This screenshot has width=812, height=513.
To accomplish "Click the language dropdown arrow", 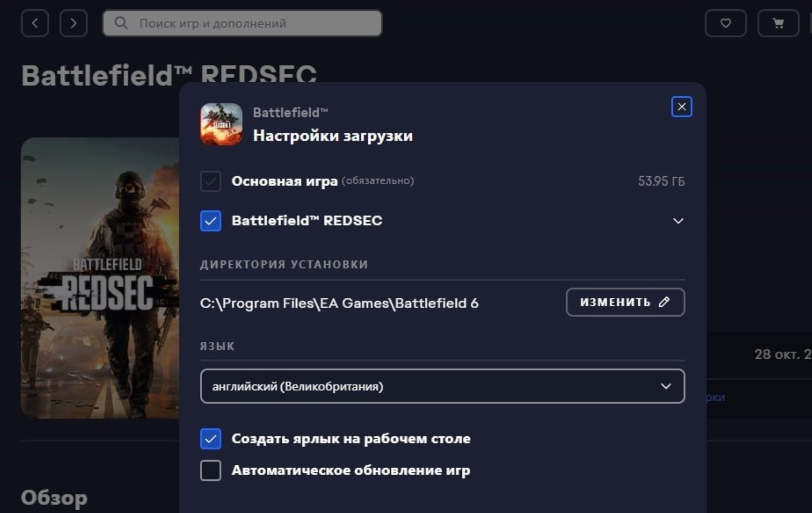I will tap(666, 386).
